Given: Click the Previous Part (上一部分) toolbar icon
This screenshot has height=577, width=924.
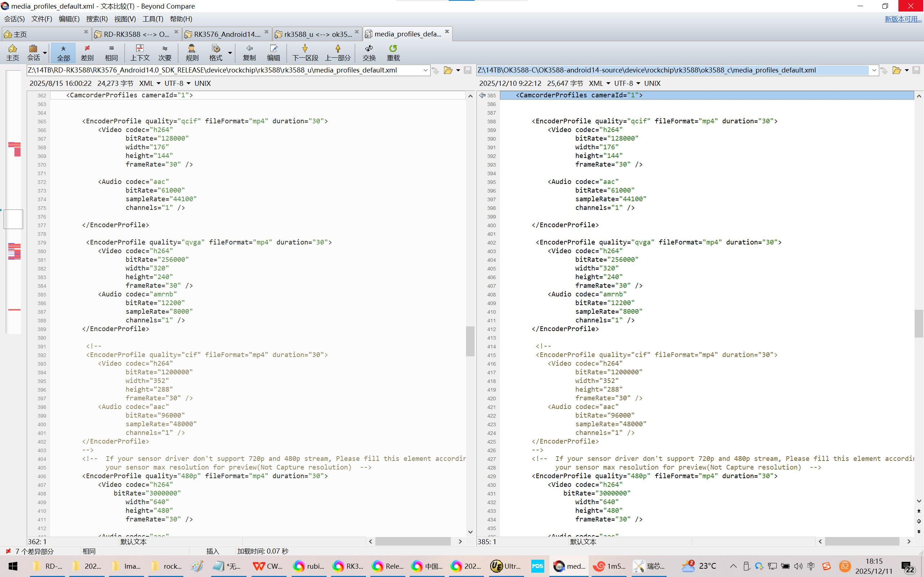Looking at the screenshot, I should 337,49.
